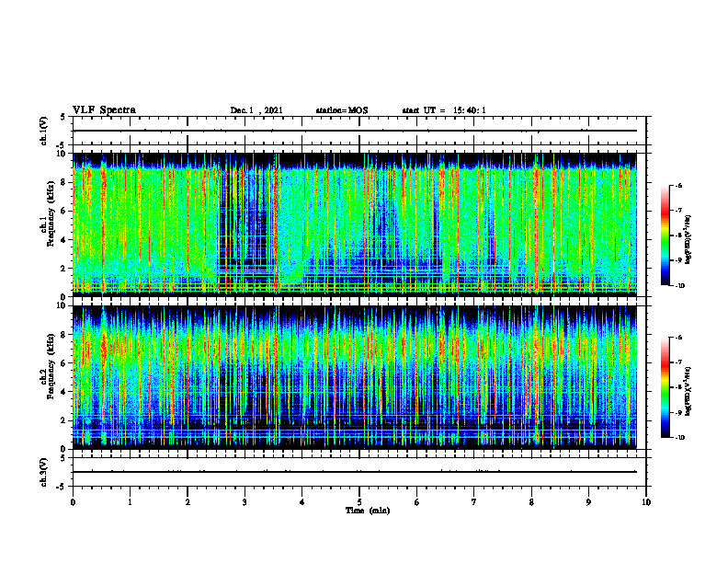The image size is (728, 563).
Task: Click the "5" tick on ch.1(V) axis
Action: [x=63, y=117]
